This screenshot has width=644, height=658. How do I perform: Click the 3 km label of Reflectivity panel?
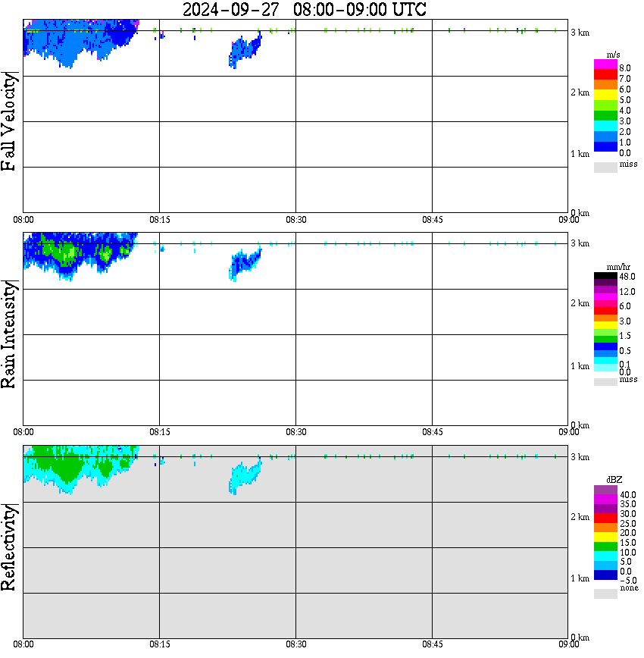[580, 457]
